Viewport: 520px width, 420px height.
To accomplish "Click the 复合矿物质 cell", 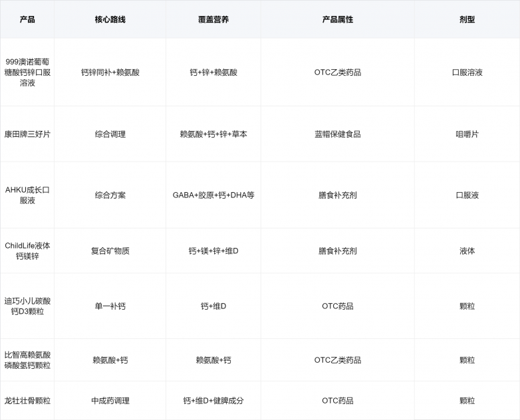I will pyautogui.click(x=110, y=251).
